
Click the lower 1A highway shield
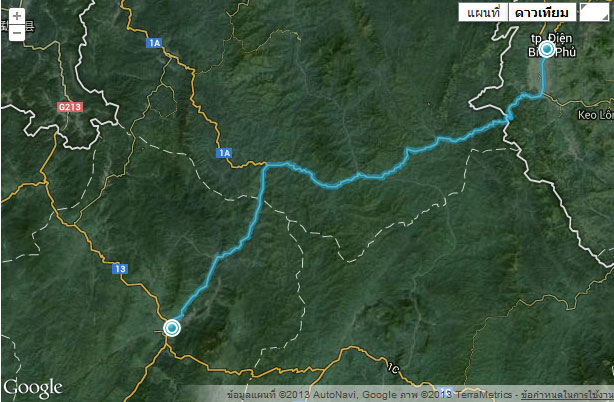click(x=224, y=153)
